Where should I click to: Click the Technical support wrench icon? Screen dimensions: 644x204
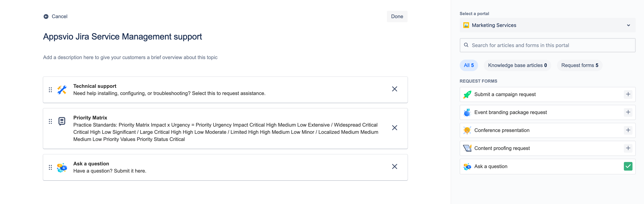coord(61,89)
